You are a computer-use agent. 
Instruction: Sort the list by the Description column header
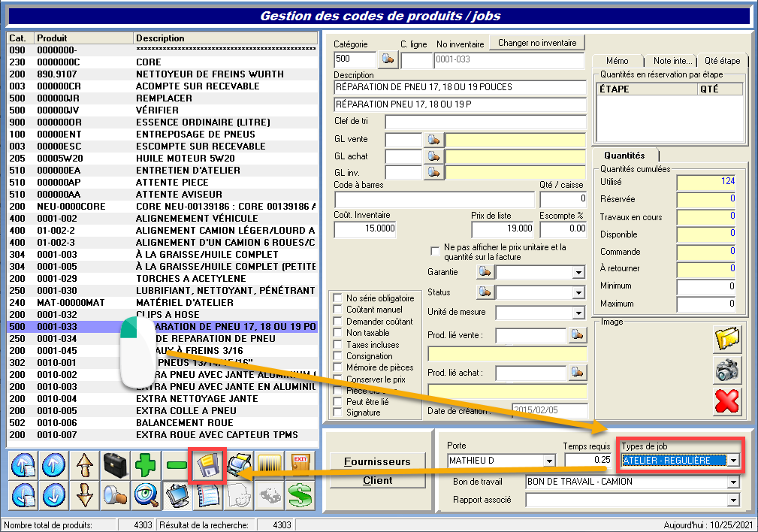[225, 38]
